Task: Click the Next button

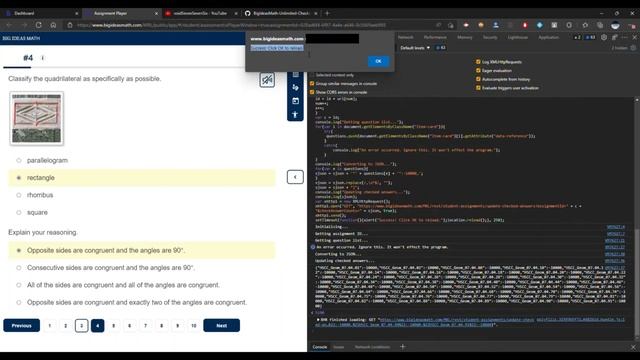Action: click(x=222, y=325)
